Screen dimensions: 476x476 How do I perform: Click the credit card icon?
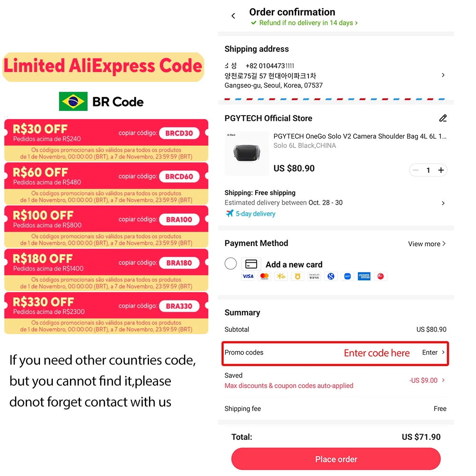click(251, 264)
